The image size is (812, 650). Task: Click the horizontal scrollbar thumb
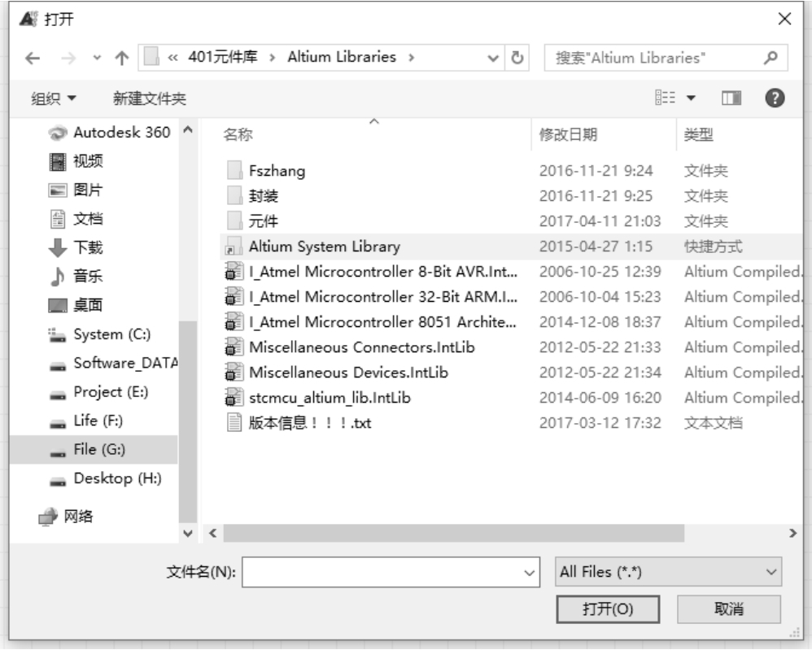click(x=454, y=533)
